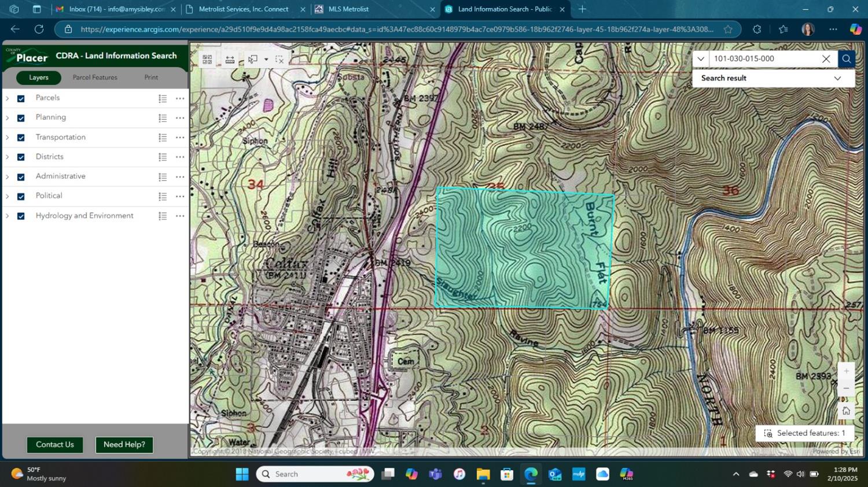Disable Hydrology and Environment layer
Image resolution: width=868 pixels, height=487 pixels.
(x=21, y=216)
